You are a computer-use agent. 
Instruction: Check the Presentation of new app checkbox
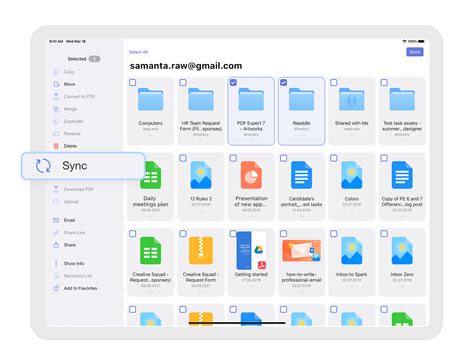(x=233, y=158)
